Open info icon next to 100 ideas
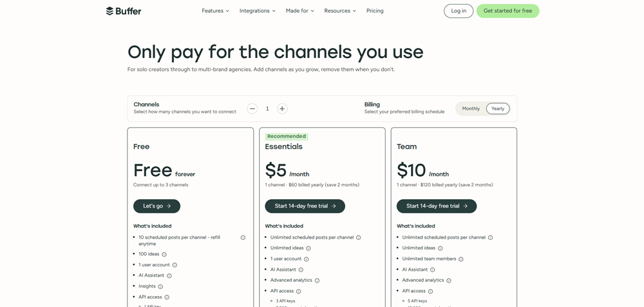This screenshot has width=644, height=307. (164, 254)
